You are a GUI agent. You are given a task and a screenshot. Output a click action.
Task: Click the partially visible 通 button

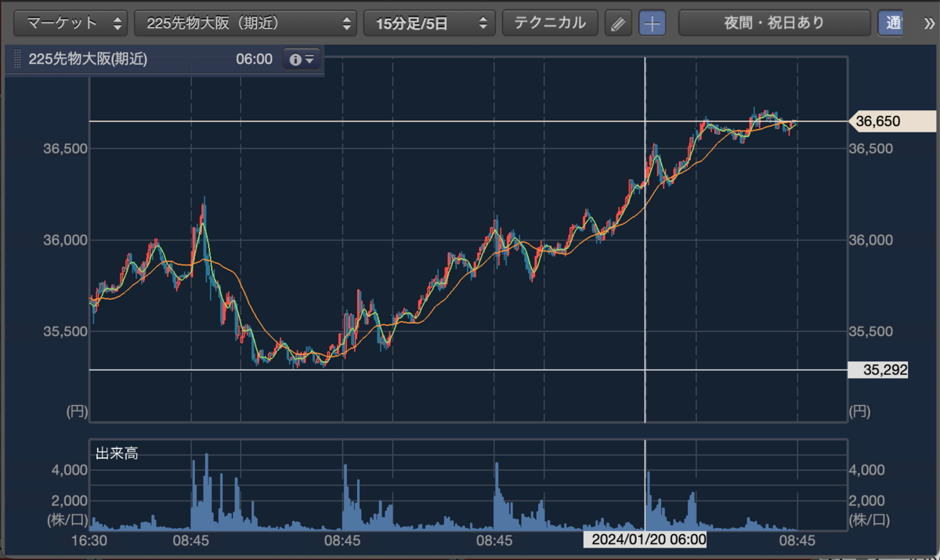pos(890,23)
